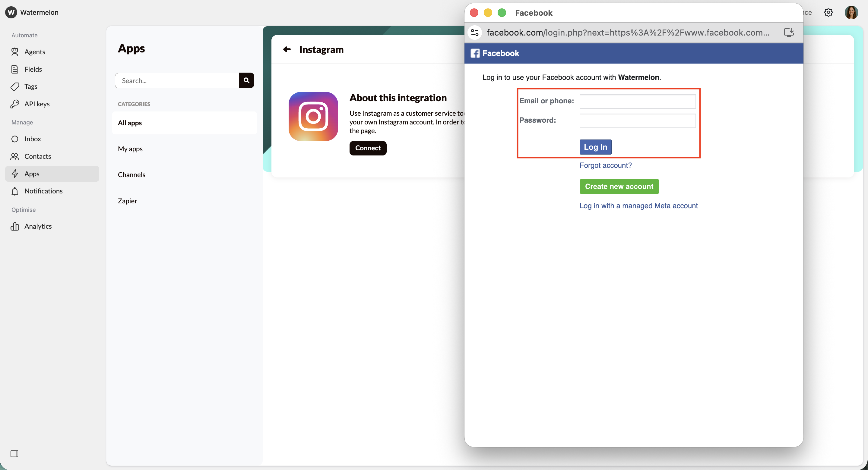Switch to the My apps category
868x470 pixels.
click(x=130, y=149)
